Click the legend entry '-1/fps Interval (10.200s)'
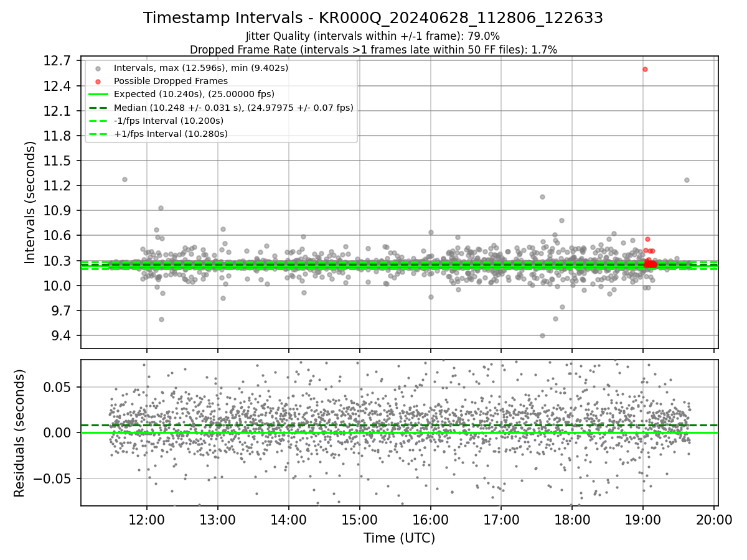747x560 pixels. (x=169, y=121)
